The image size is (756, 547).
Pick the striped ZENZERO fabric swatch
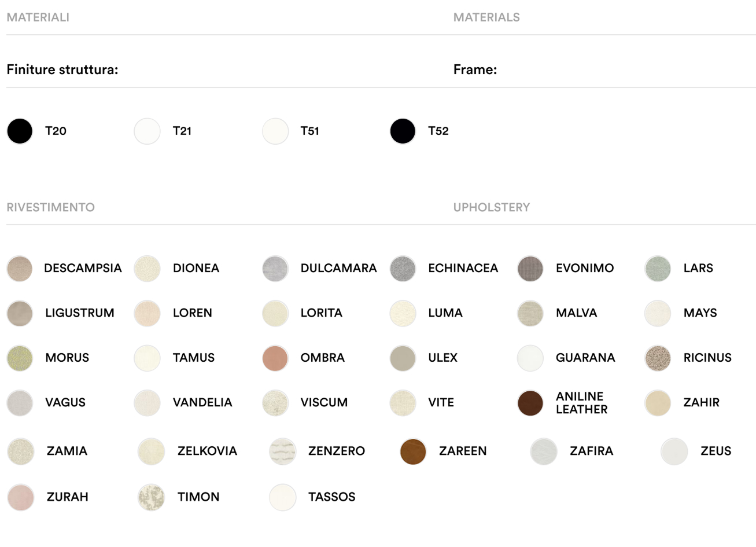[282, 451]
